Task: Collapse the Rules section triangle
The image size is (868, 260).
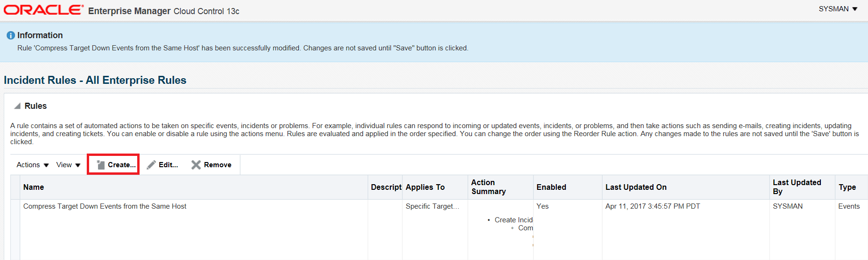Action: (x=17, y=106)
